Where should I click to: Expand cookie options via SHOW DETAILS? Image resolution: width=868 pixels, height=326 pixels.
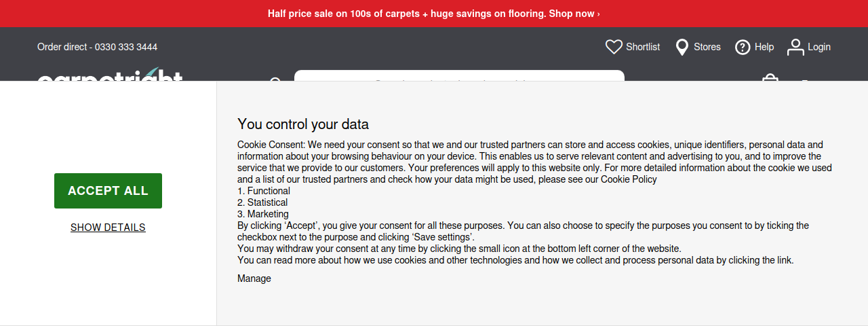click(108, 228)
